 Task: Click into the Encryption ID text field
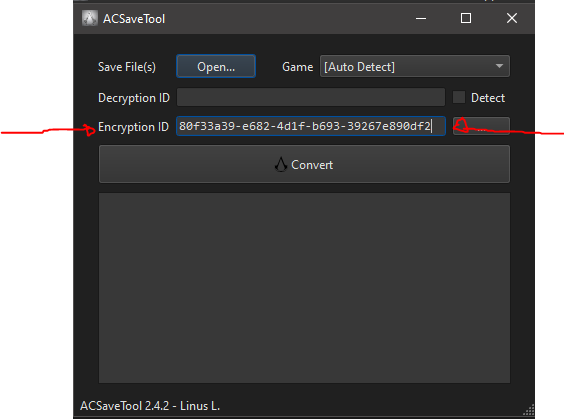311,126
